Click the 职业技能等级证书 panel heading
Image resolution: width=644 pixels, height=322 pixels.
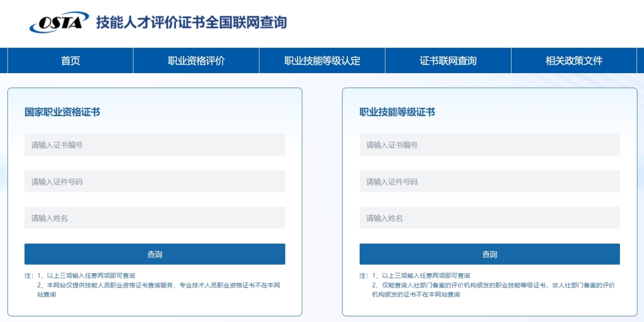point(397,112)
